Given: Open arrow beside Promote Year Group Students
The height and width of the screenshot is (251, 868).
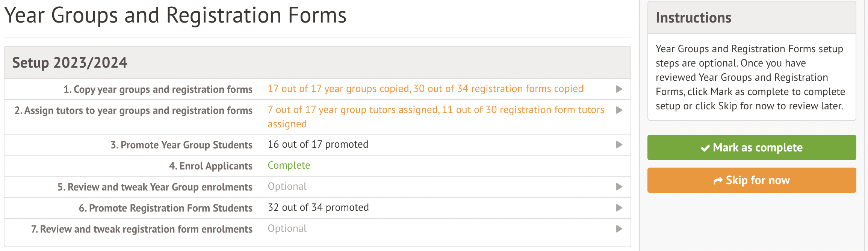Looking at the screenshot, I should click(x=619, y=145).
